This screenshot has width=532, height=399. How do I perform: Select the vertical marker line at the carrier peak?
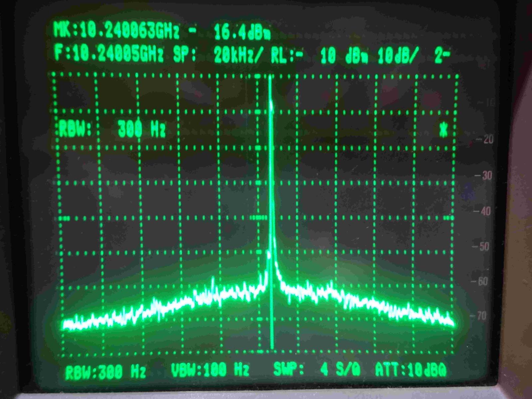(x=271, y=213)
